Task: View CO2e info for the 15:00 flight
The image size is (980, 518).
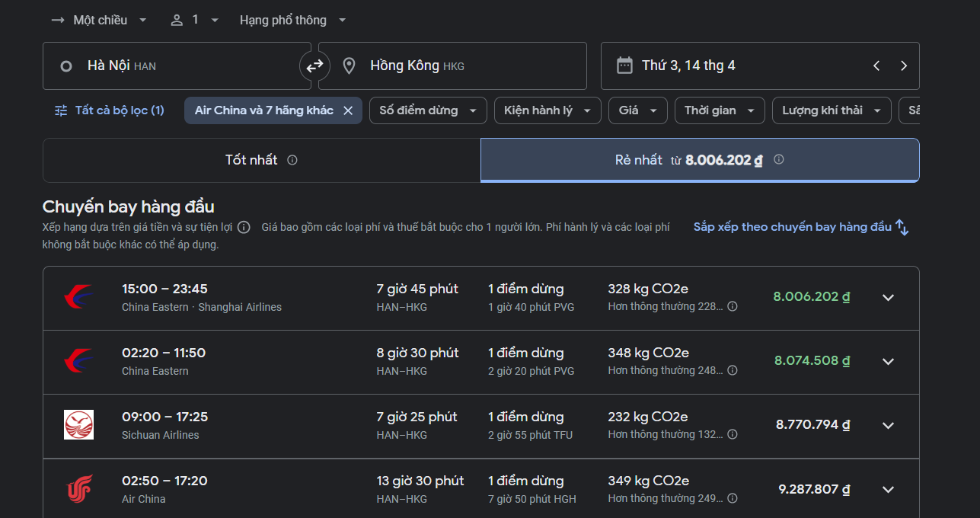Action: [x=732, y=307]
